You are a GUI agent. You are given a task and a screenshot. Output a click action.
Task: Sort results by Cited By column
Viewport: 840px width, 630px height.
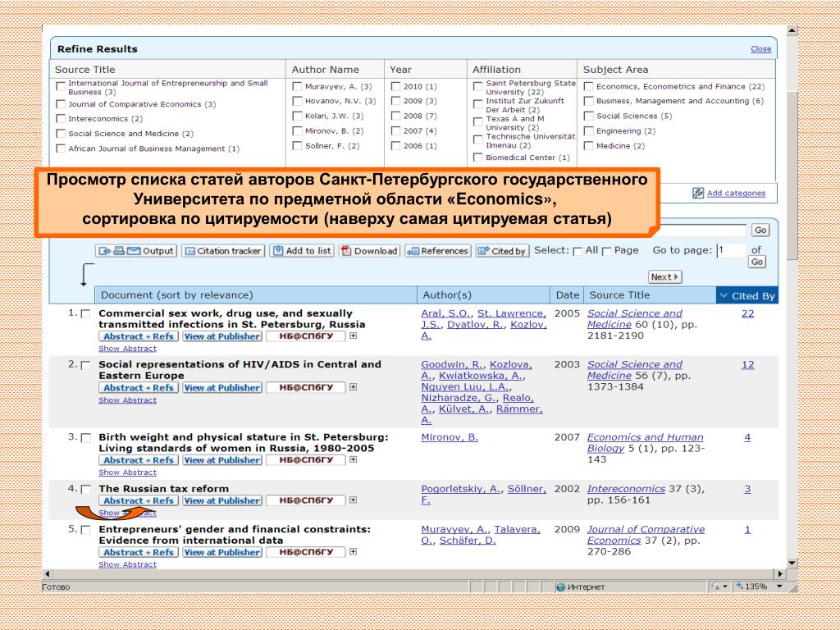point(747,295)
